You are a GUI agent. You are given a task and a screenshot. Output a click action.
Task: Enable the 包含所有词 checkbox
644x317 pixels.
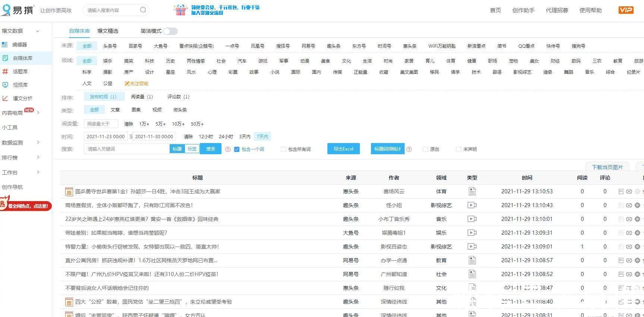[x=283, y=149]
